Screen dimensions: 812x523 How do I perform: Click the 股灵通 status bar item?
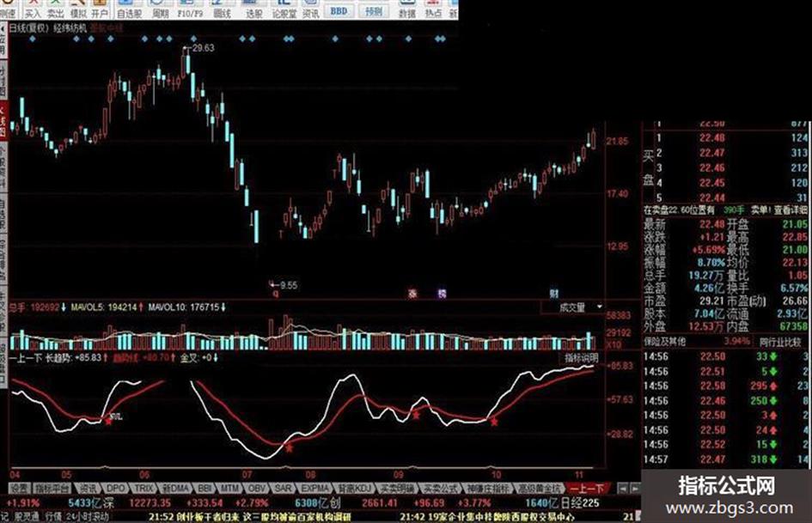tap(26, 516)
